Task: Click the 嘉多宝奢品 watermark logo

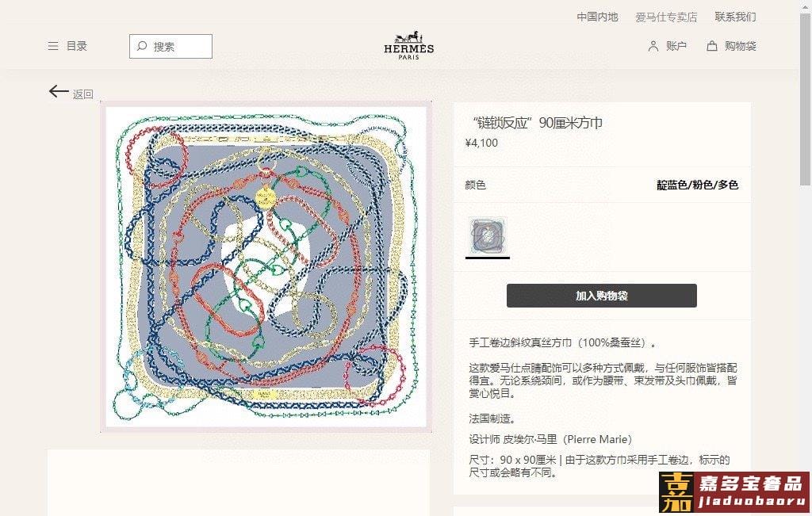Action: pos(733,492)
